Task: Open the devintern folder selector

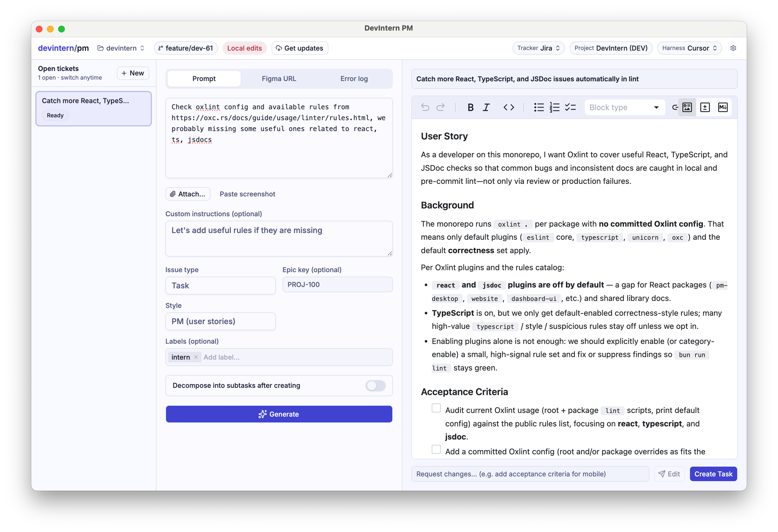Action: point(121,48)
